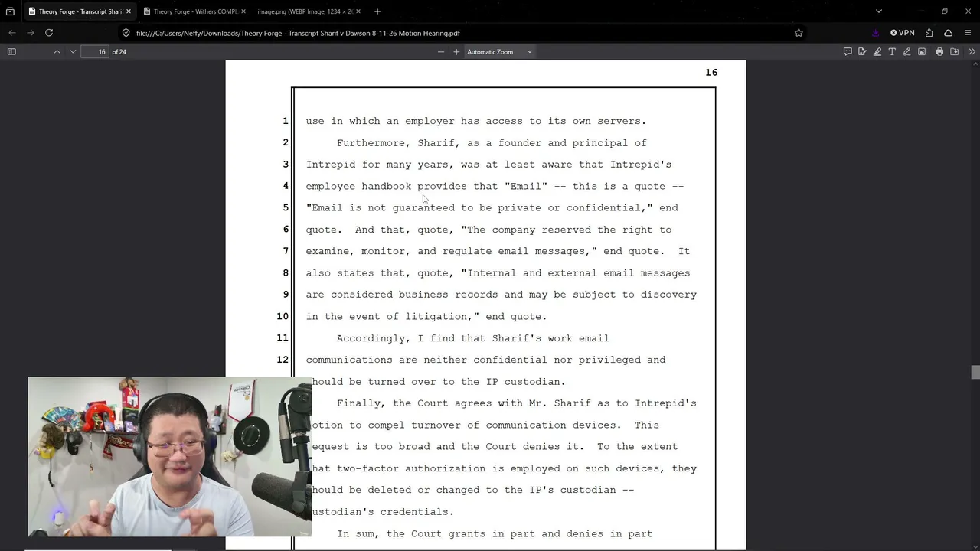Screen dimensions: 980x551
Task: Save the PDF document
Action: pos(955,51)
